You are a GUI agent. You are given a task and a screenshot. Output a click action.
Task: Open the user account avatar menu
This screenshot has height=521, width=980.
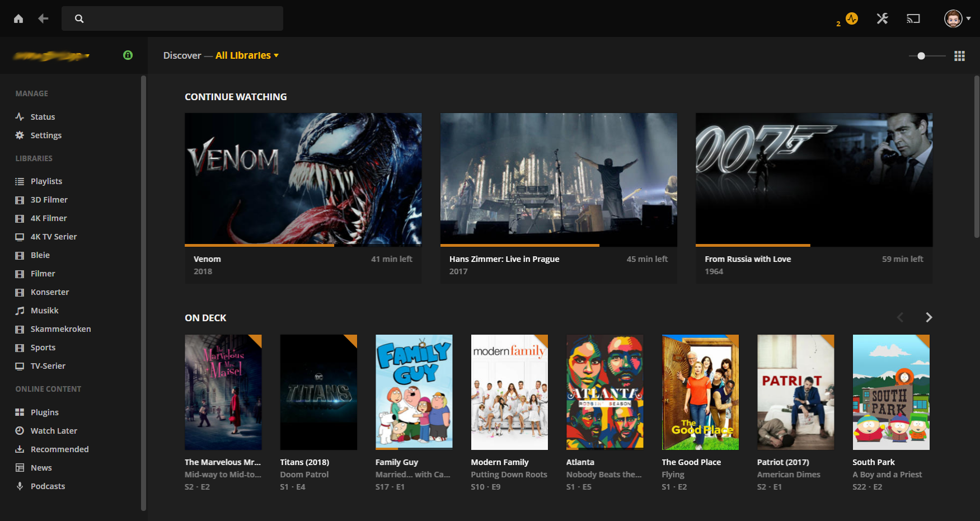point(956,18)
